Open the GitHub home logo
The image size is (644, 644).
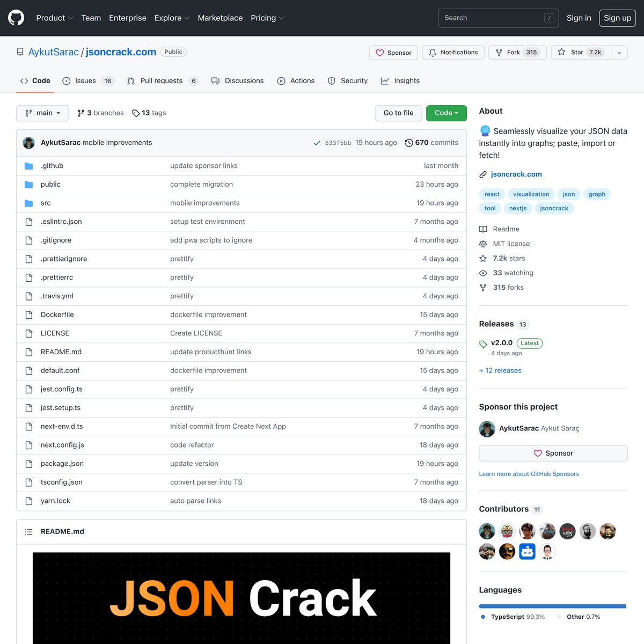tap(16, 18)
